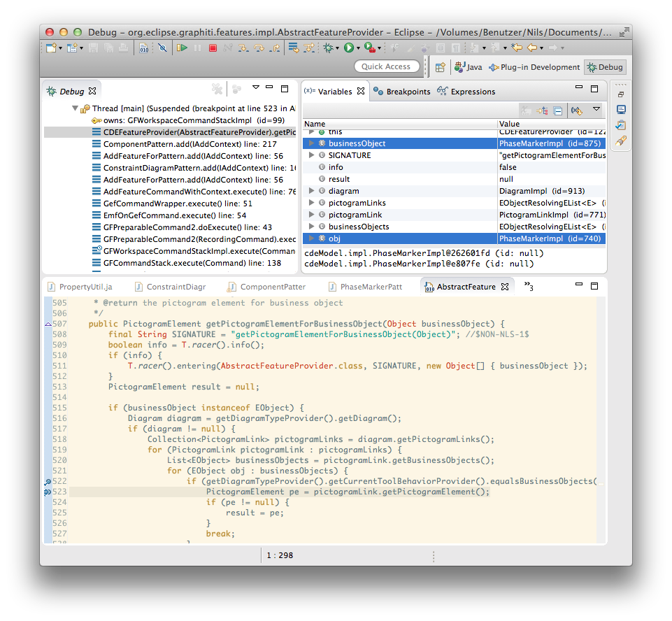The image size is (672, 621).
Task: Open the PropertyUtil.ja editor tab
Action: click(x=80, y=287)
